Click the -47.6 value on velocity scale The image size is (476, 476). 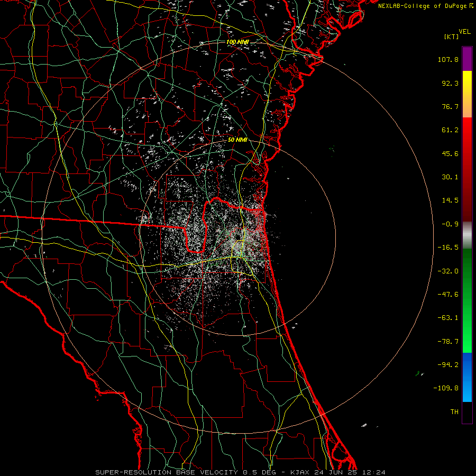pyautogui.click(x=448, y=295)
